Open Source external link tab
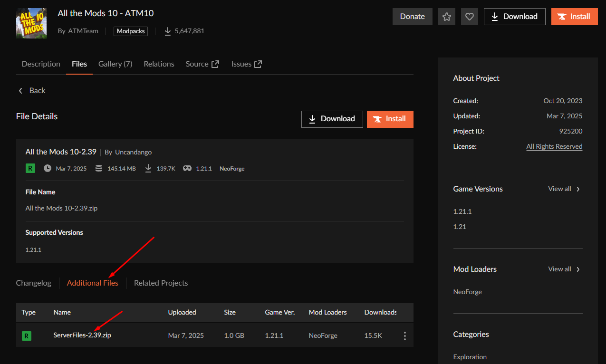 pos(202,64)
